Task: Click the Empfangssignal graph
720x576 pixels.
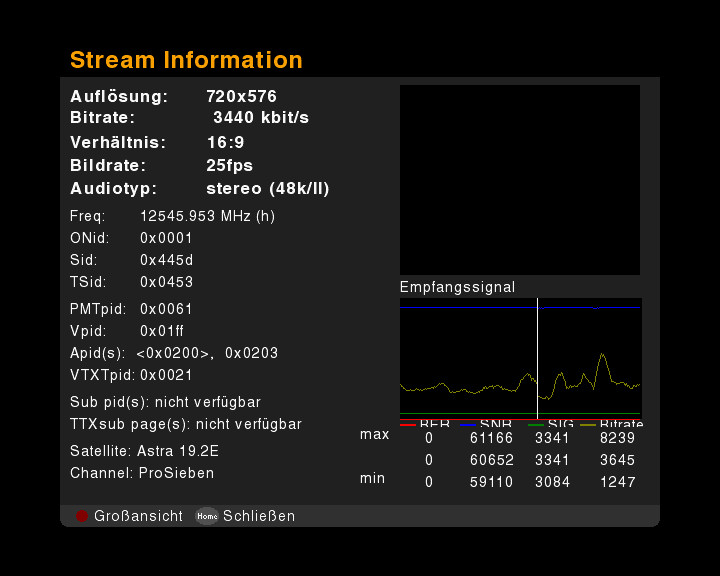Action: pyautogui.click(x=521, y=359)
